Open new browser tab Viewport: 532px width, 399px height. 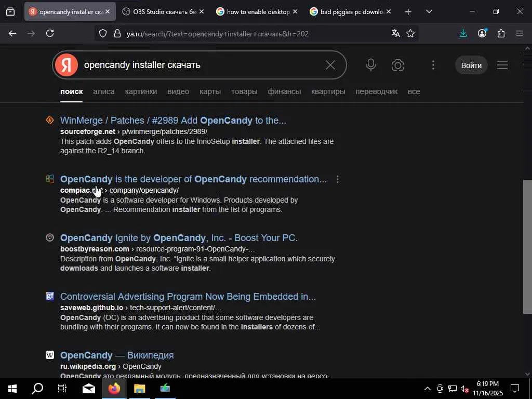coord(408,12)
